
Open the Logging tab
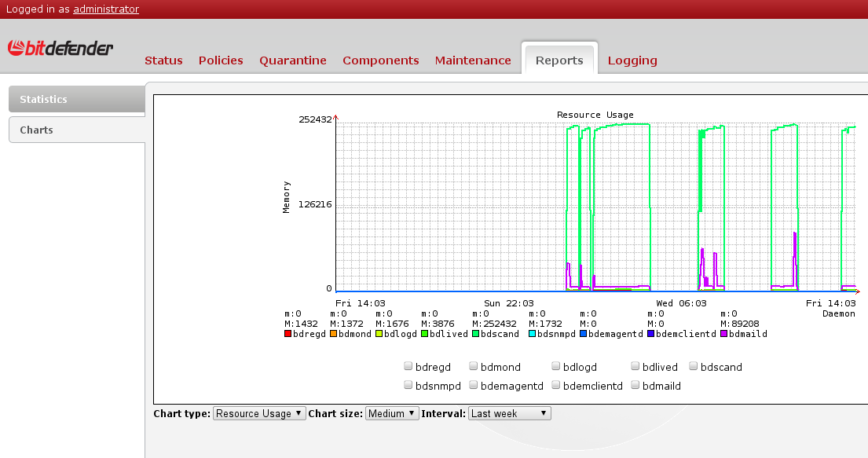(x=632, y=60)
